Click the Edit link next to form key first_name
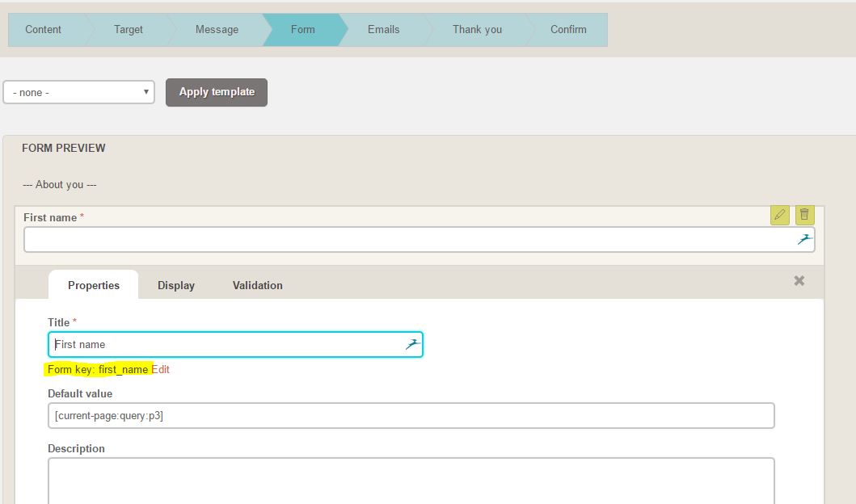856x504 pixels. [x=161, y=369]
